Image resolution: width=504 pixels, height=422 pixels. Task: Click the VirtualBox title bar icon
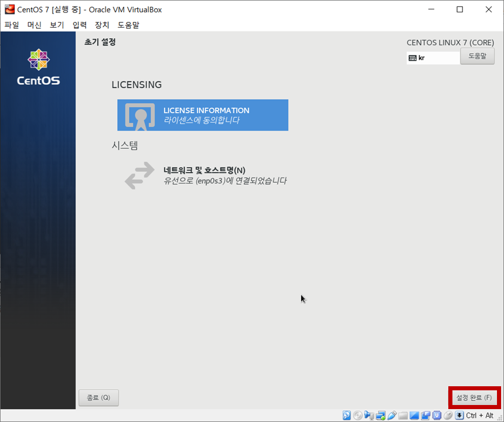[9, 9]
